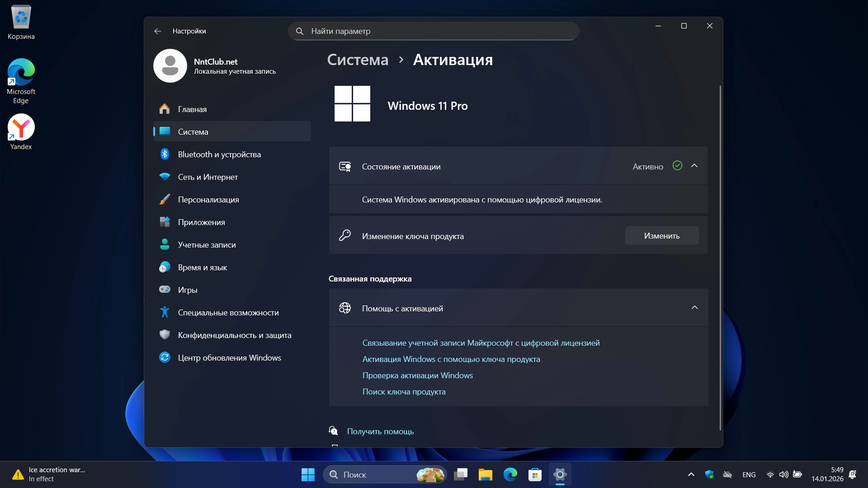Click the settings page vertical scrollbar

click(720, 258)
